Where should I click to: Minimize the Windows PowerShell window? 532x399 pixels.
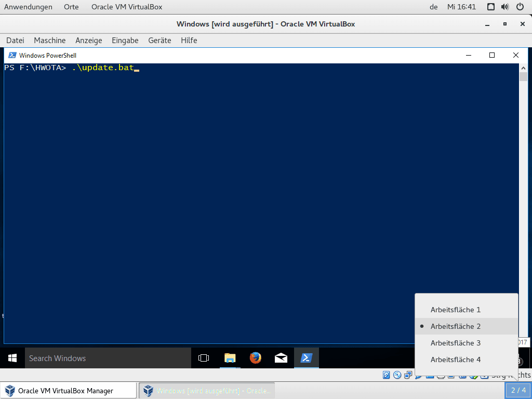pos(469,55)
